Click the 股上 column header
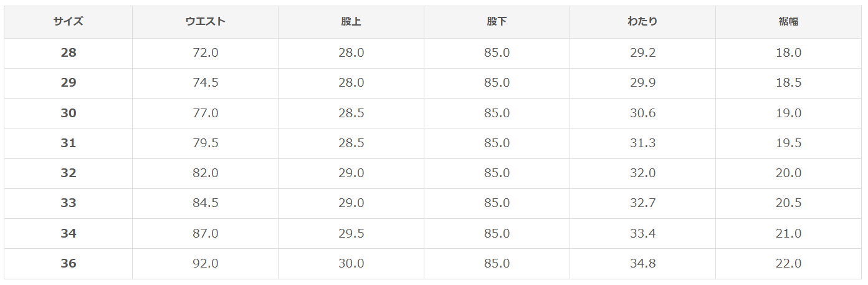The image size is (868, 285). (351, 22)
